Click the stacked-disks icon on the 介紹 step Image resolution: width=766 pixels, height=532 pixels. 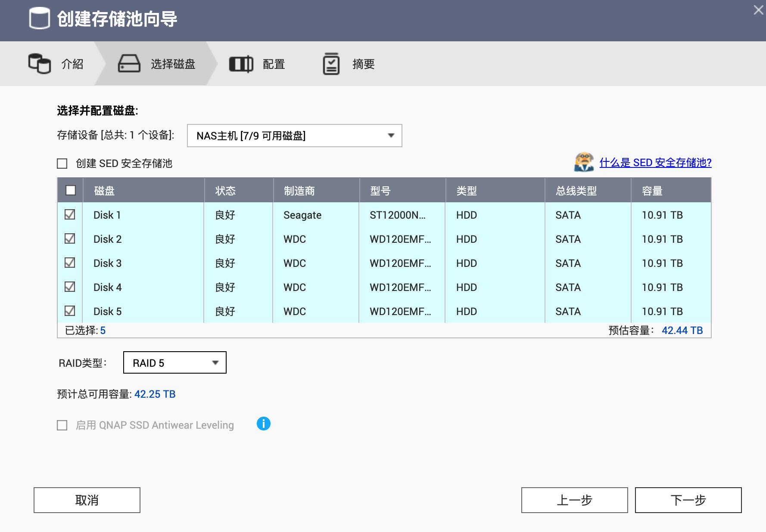pos(40,63)
